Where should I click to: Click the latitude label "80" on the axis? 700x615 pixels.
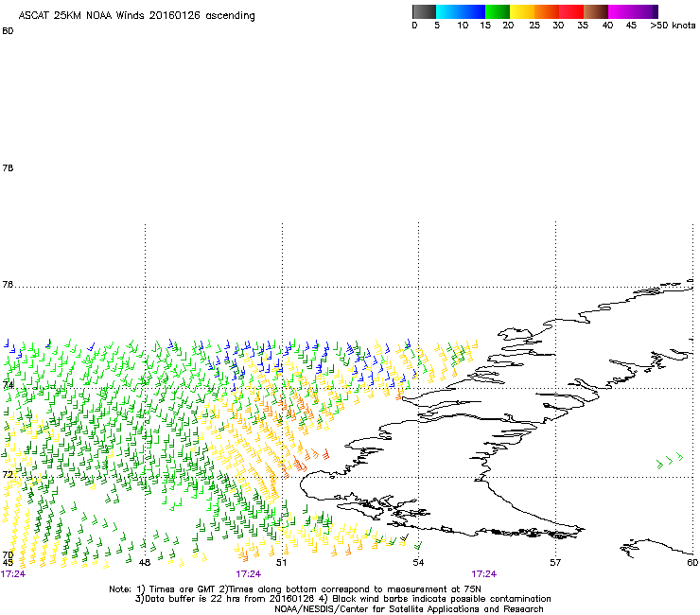[8, 31]
